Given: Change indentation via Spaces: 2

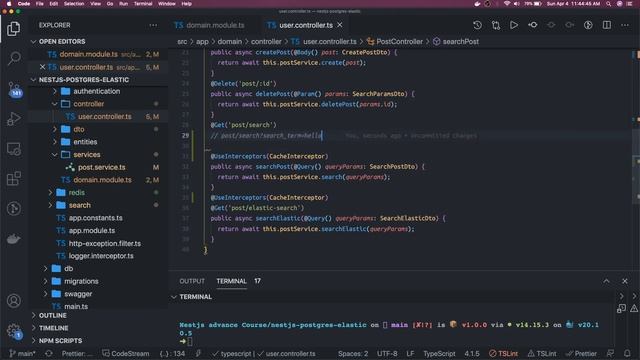Looking at the screenshot, I should [x=353, y=353].
